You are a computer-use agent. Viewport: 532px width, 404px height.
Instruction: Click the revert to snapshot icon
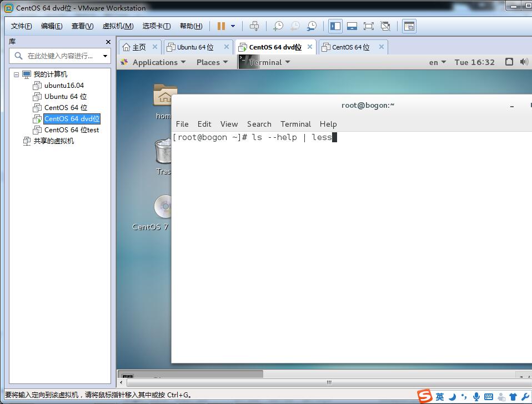pyautogui.click(x=295, y=26)
